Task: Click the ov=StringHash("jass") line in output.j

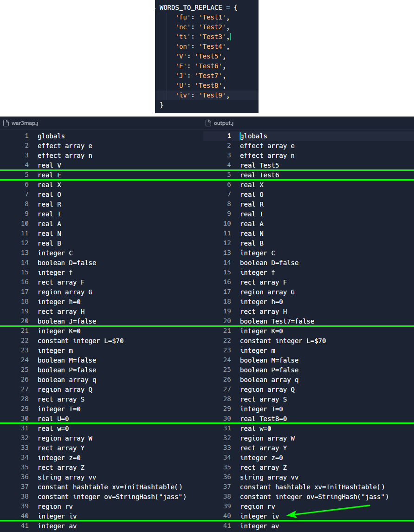Action: 314,497
